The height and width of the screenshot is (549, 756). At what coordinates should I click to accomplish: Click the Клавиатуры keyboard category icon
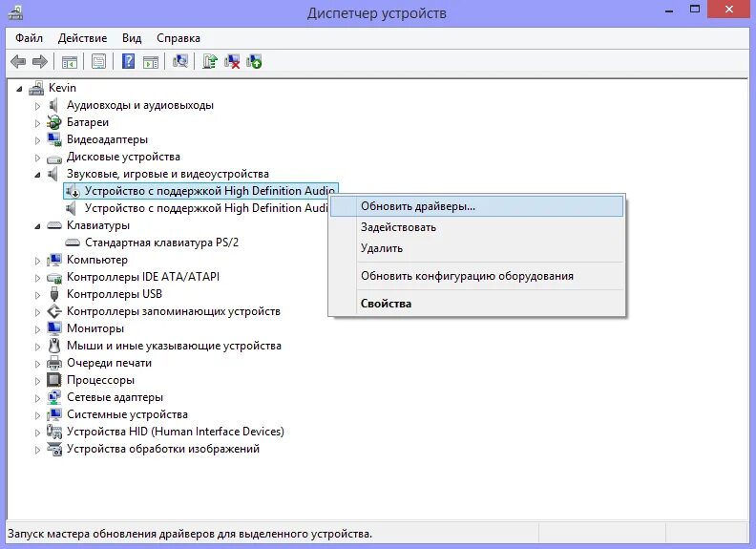pos(54,225)
